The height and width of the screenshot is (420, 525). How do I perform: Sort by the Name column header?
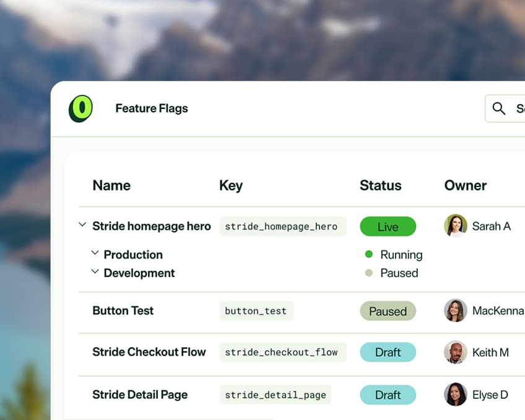[x=111, y=185]
